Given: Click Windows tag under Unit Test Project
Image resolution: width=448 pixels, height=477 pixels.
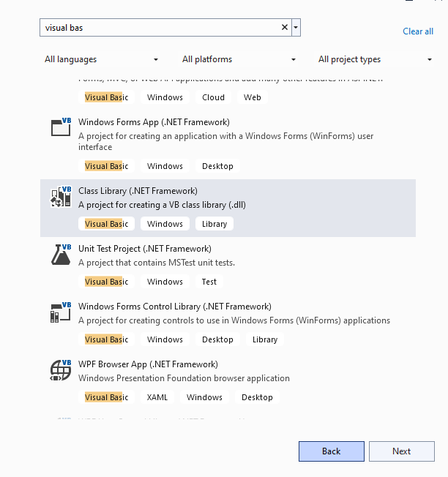Looking at the screenshot, I should (x=165, y=282).
